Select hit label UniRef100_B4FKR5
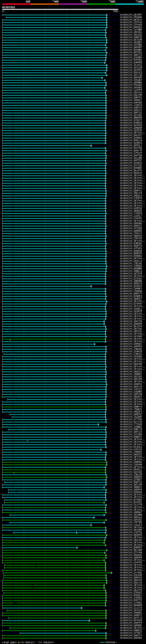 click(x=131, y=77)
